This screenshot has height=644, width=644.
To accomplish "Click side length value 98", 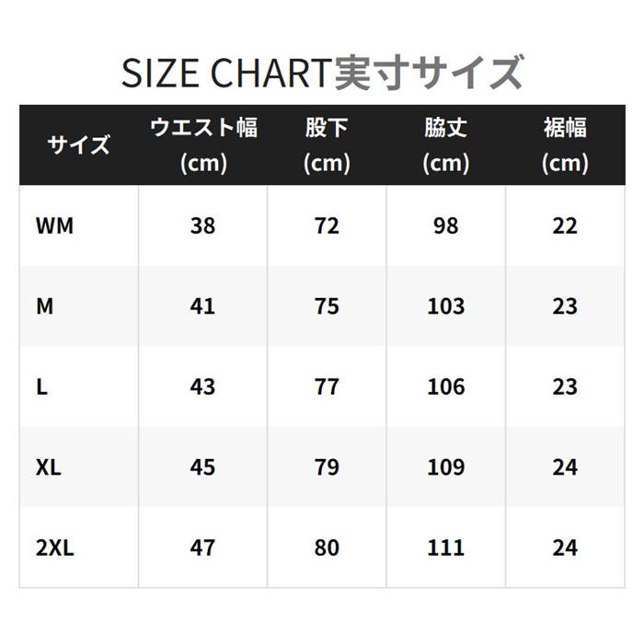I will point(446,225).
